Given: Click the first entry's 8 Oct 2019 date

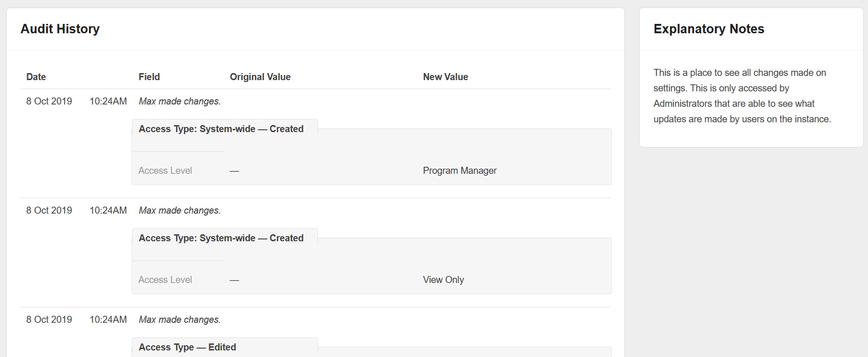Looking at the screenshot, I should (x=49, y=101).
